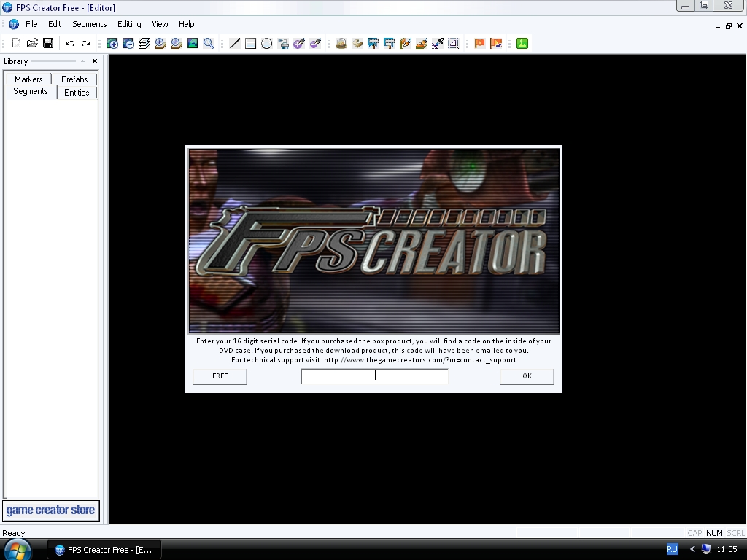Click the orange pencil-on-wall icon
747x560 pixels.
(406, 43)
